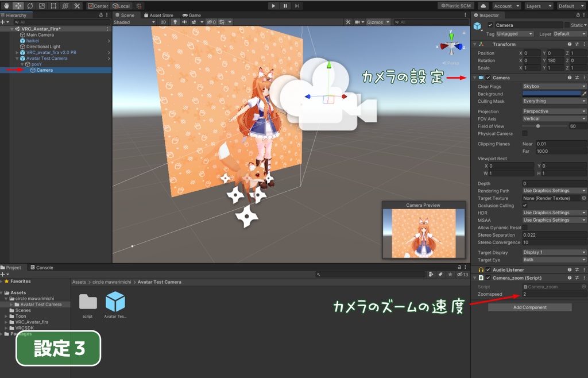Screen dimensions: 588x378
Task: Select the Hand tool in the toolbar
Action: pyautogui.click(x=7, y=6)
